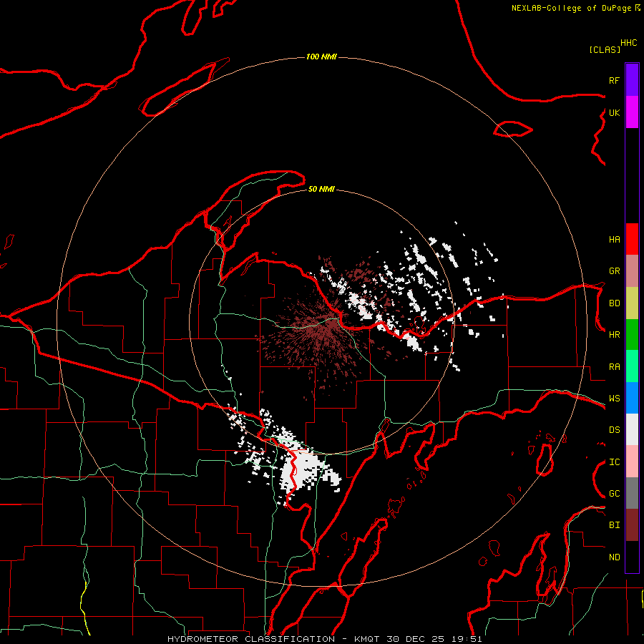Click the ND black legend swatch

point(632,557)
